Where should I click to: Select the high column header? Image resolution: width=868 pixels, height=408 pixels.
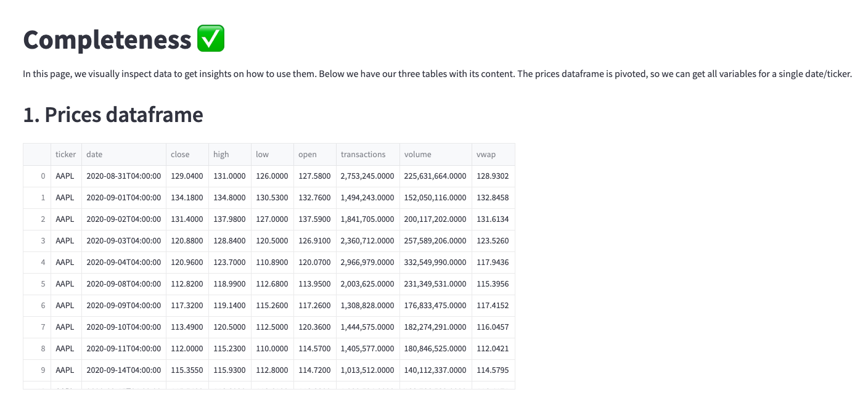230,155
